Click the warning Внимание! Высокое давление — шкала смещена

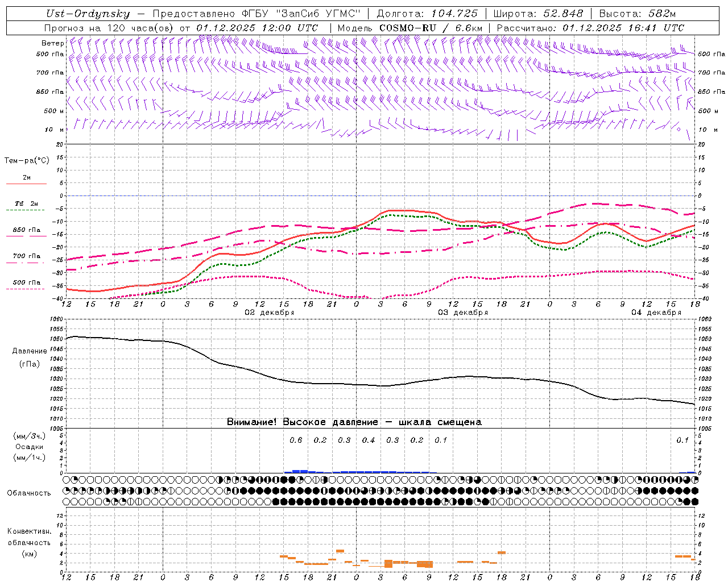[x=354, y=422]
